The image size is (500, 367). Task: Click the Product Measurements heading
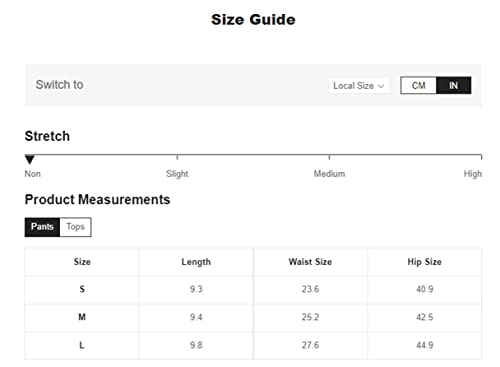pos(97,200)
